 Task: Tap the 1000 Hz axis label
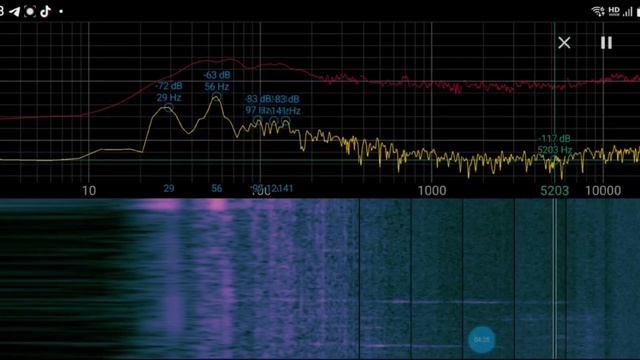[x=432, y=190]
